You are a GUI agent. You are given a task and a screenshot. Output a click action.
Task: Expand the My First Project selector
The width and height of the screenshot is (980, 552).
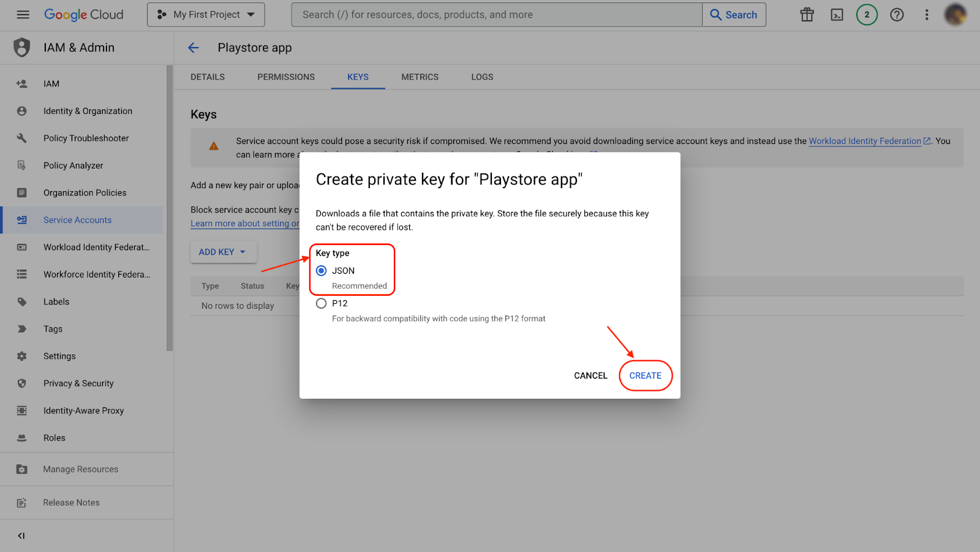pos(206,15)
